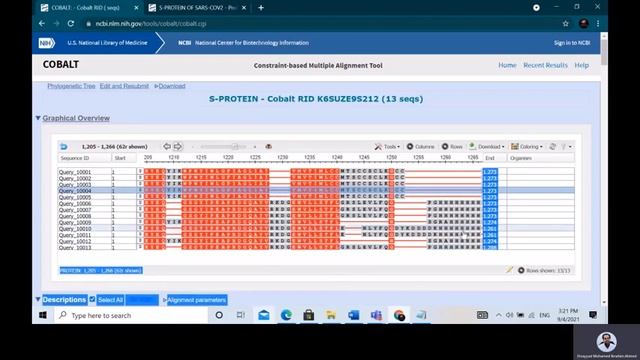
Task: Select row Query_10004 in alignment
Action: 316,191
